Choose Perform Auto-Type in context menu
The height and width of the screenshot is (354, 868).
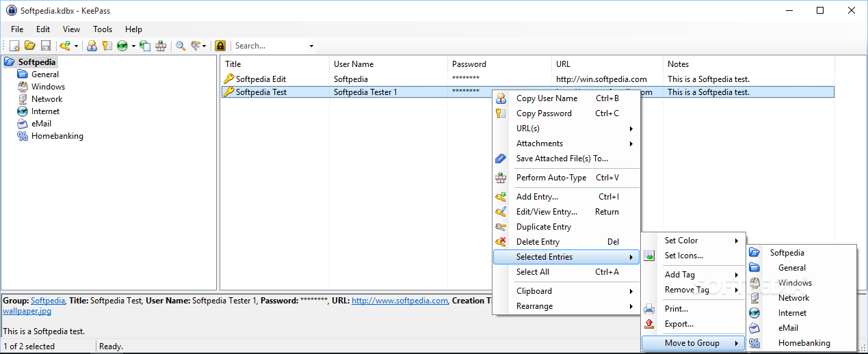(x=566, y=178)
